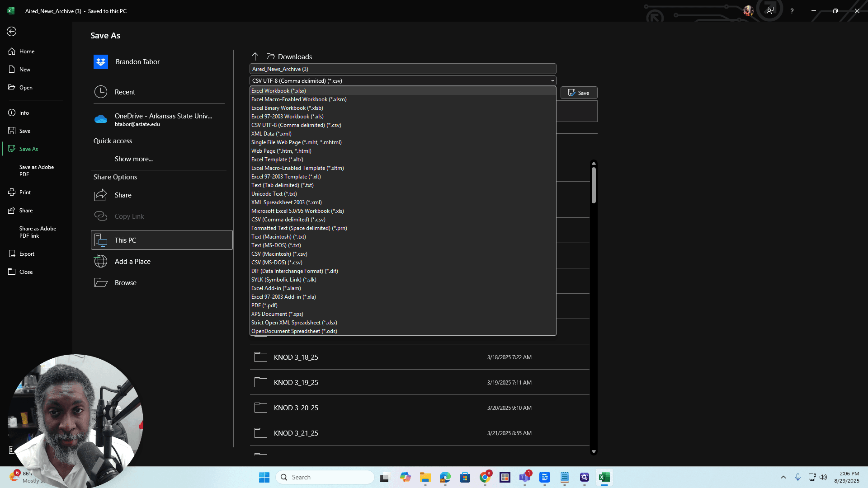Pick OpenDocument Spreadsheet (*.ods)
Viewport: 868px width, 488px height.
[x=403, y=331]
